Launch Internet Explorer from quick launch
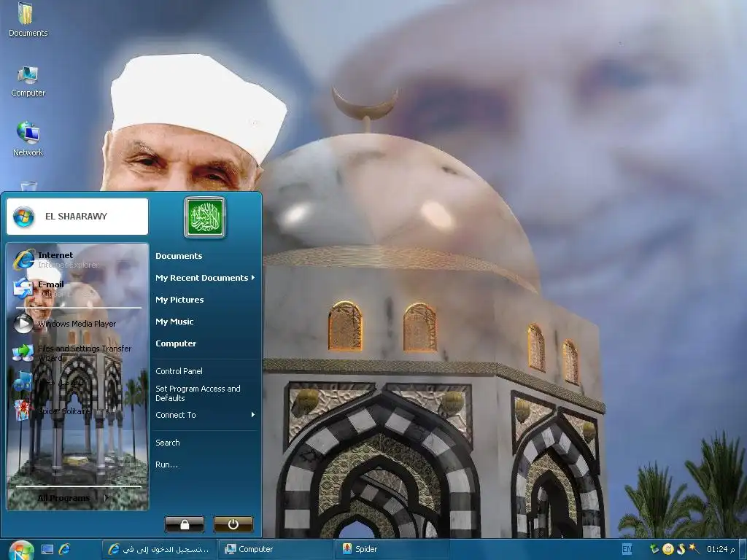The image size is (747, 560). [x=64, y=550]
